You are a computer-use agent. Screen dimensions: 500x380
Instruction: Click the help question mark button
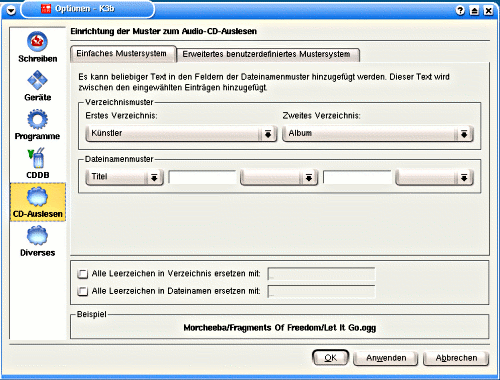[x=460, y=10]
